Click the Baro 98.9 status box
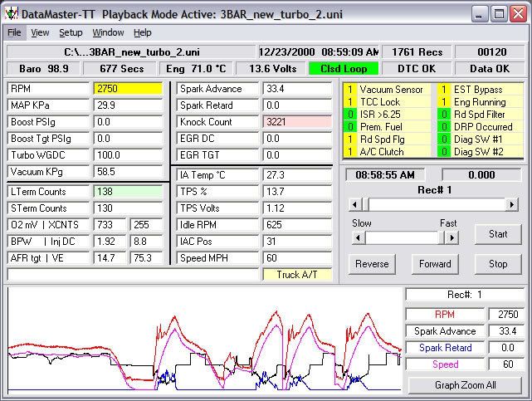 (44, 69)
